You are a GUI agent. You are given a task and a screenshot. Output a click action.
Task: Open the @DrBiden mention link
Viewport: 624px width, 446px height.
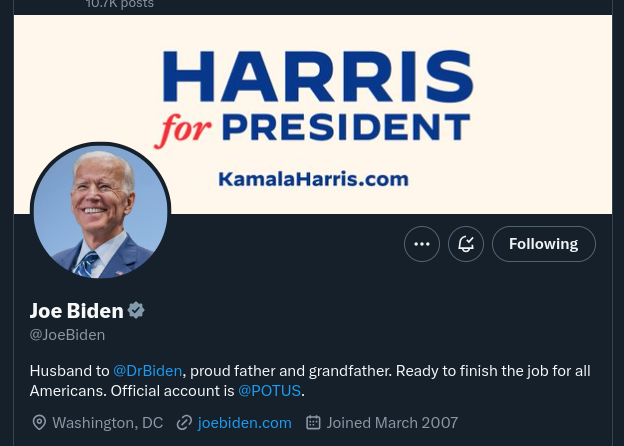(x=148, y=371)
